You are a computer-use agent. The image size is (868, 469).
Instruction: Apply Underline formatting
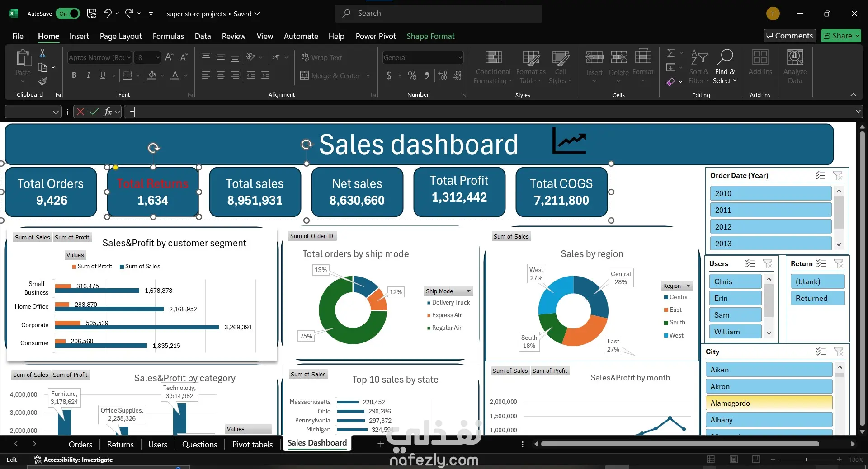(103, 75)
